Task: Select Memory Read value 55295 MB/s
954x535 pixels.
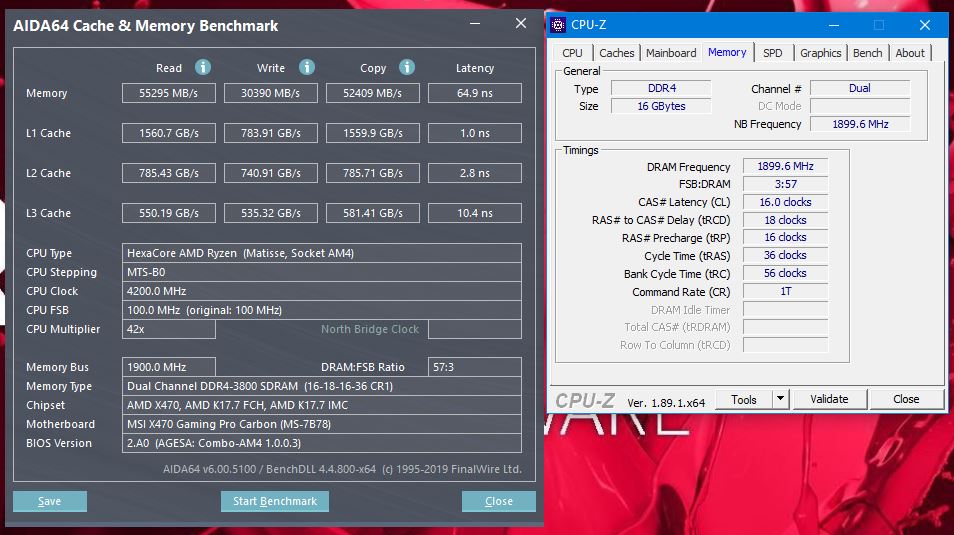Action: [x=169, y=93]
